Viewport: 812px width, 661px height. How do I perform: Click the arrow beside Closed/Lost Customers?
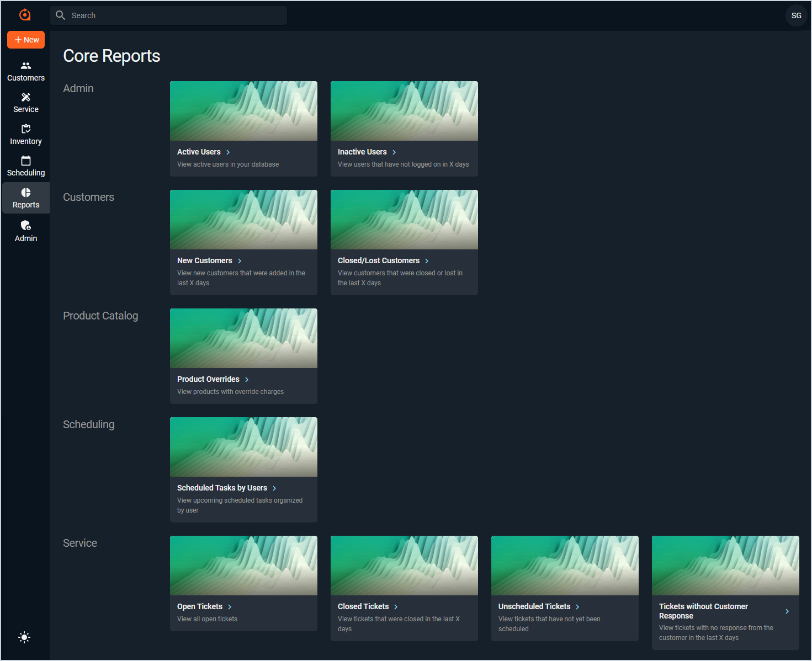click(x=427, y=261)
